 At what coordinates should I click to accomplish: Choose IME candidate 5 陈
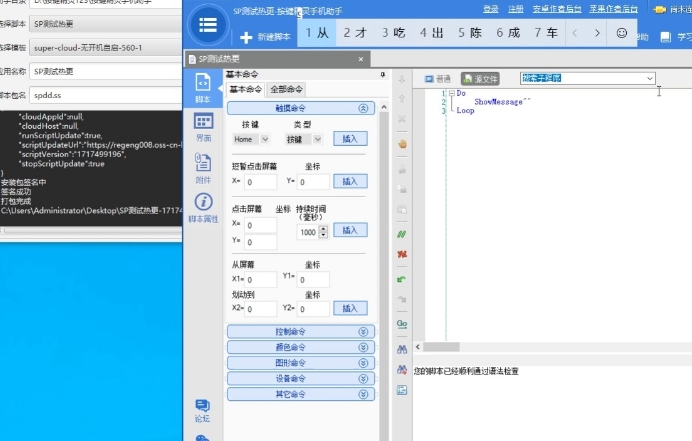pos(470,33)
